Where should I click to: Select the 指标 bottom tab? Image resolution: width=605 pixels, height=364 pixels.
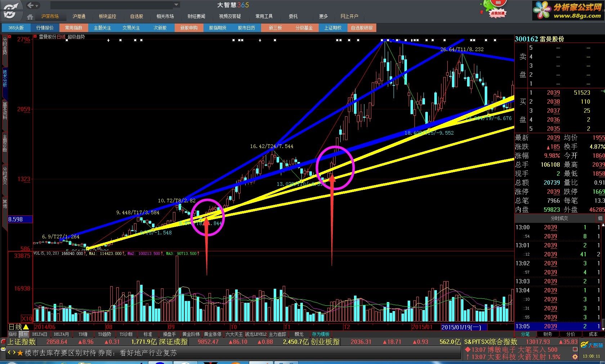(13, 334)
